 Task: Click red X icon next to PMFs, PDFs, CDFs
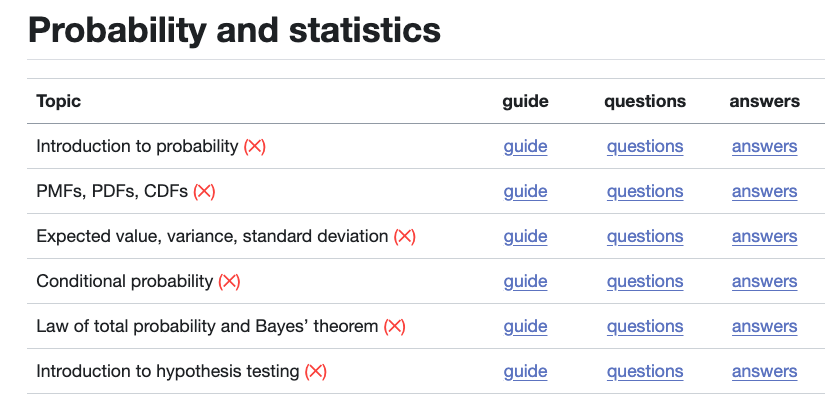204,191
